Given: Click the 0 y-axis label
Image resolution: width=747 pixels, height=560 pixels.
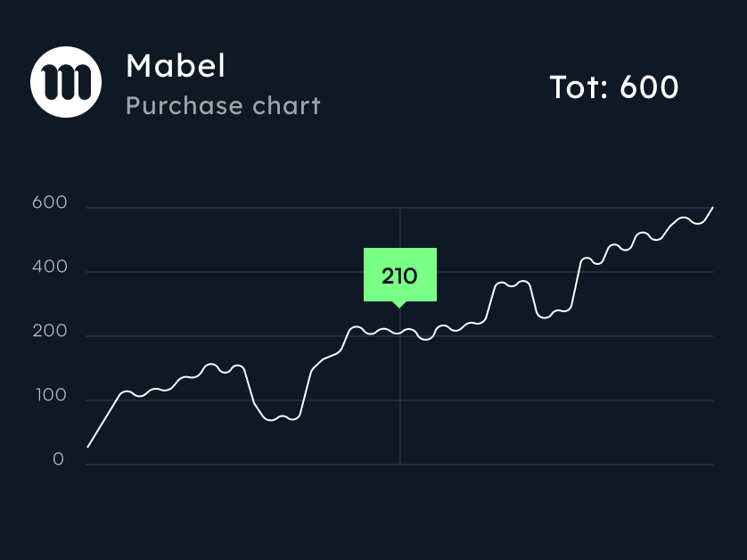Looking at the screenshot, I should coord(59,460).
